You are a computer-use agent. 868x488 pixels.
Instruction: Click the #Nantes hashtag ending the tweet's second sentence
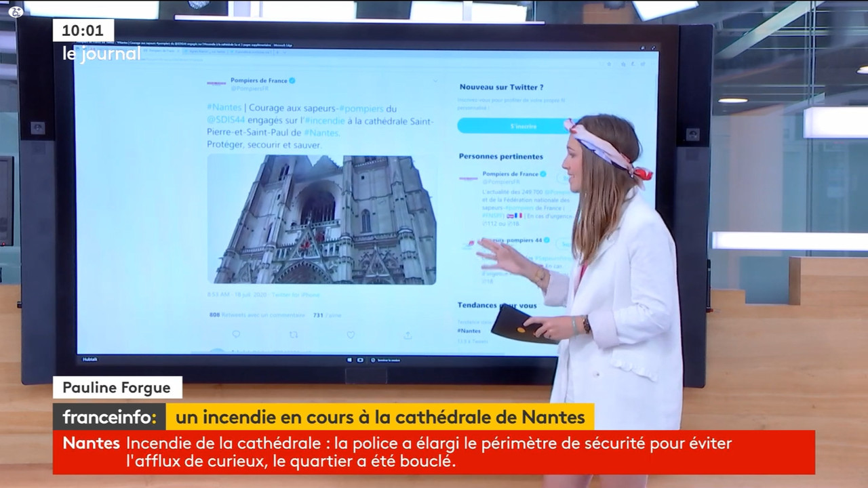322,133
